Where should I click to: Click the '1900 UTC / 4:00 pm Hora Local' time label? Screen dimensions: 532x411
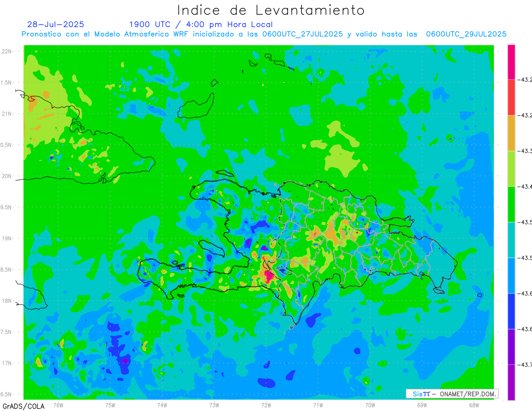(x=201, y=25)
